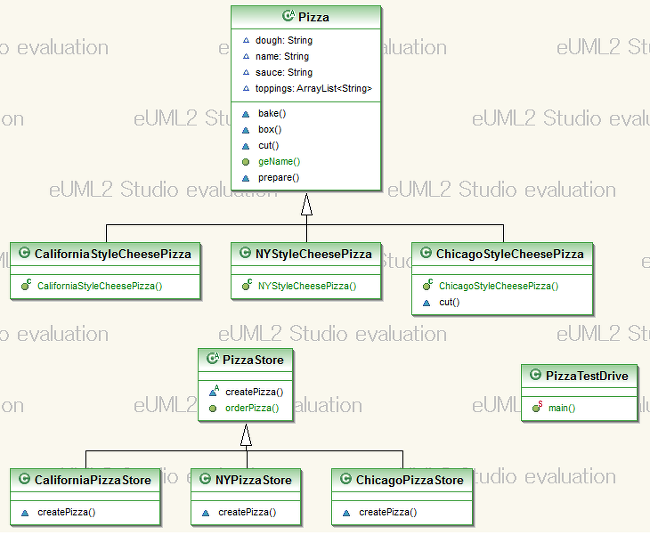
Task: Click the static method icon beside main()
Action: click(x=537, y=407)
